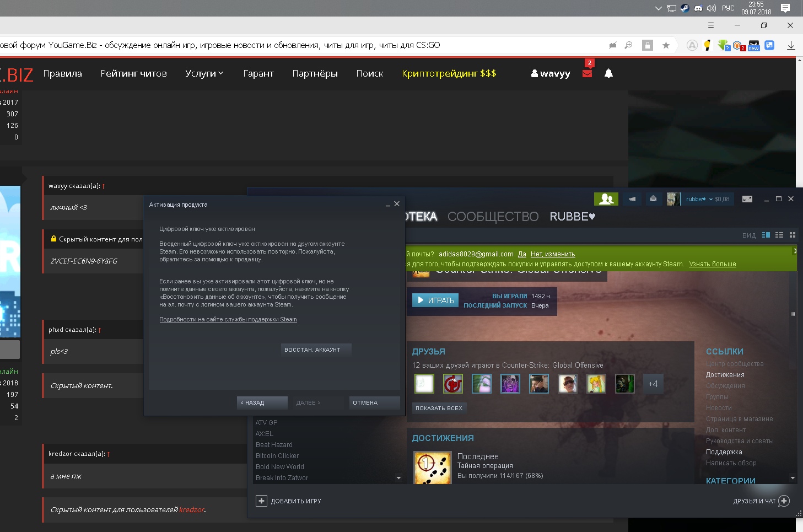
Task: Select Steam library list view icon
Action: [779, 235]
